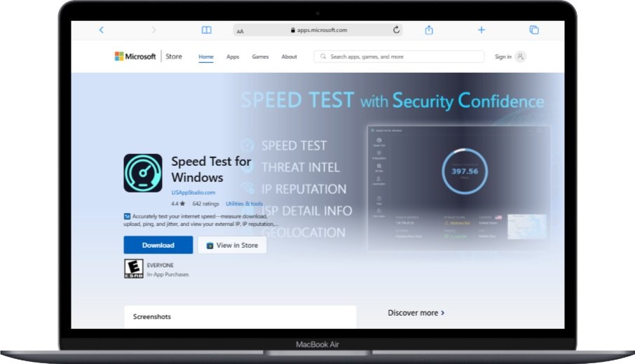The height and width of the screenshot is (364, 635).
Task: Open the Safari share sheet icon
Action: pyautogui.click(x=429, y=30)
